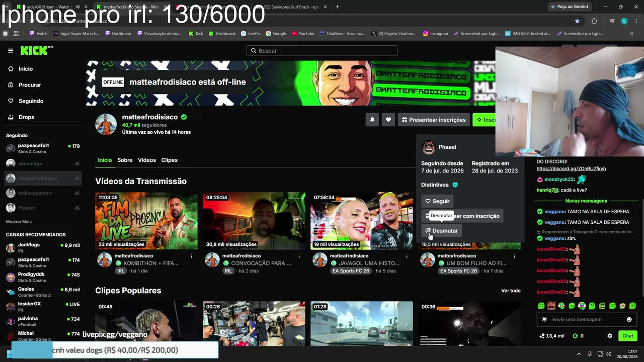Open the 00:45 popular clip

point(146,324)
